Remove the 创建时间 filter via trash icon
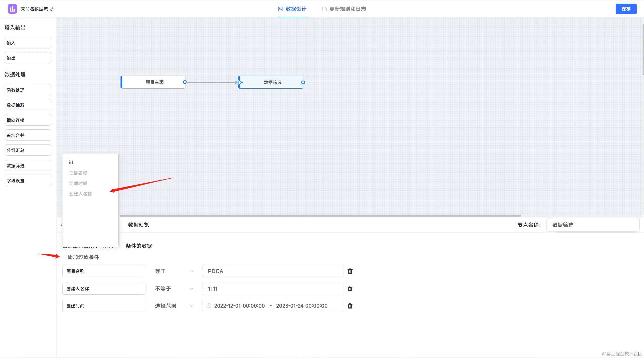Screen dimensions: 644x358 [x=350, y=306]
